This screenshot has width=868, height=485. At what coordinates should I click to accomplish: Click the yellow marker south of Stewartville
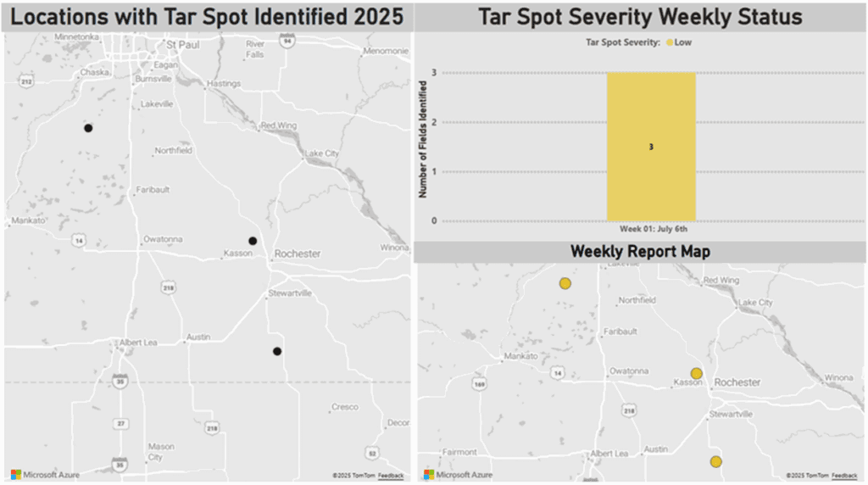coord(715,462)
